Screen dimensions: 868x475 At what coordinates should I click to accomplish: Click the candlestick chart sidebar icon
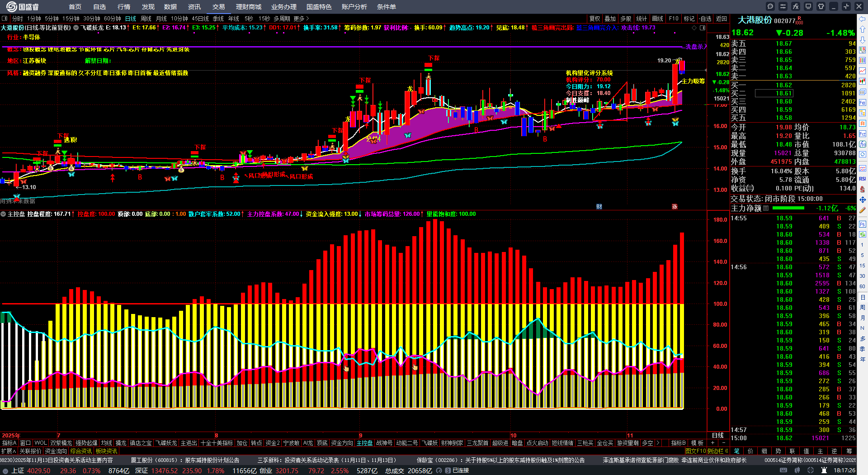click(863, 81)
